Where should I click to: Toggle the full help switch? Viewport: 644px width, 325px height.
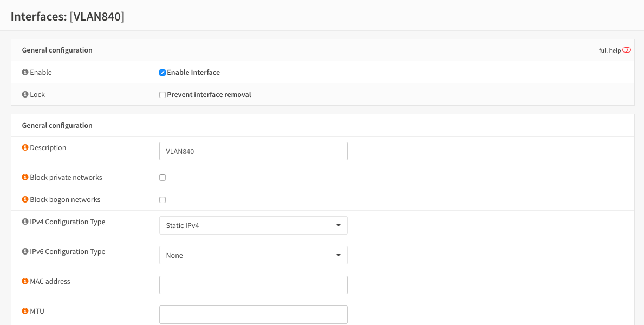(x=627, y=50)
